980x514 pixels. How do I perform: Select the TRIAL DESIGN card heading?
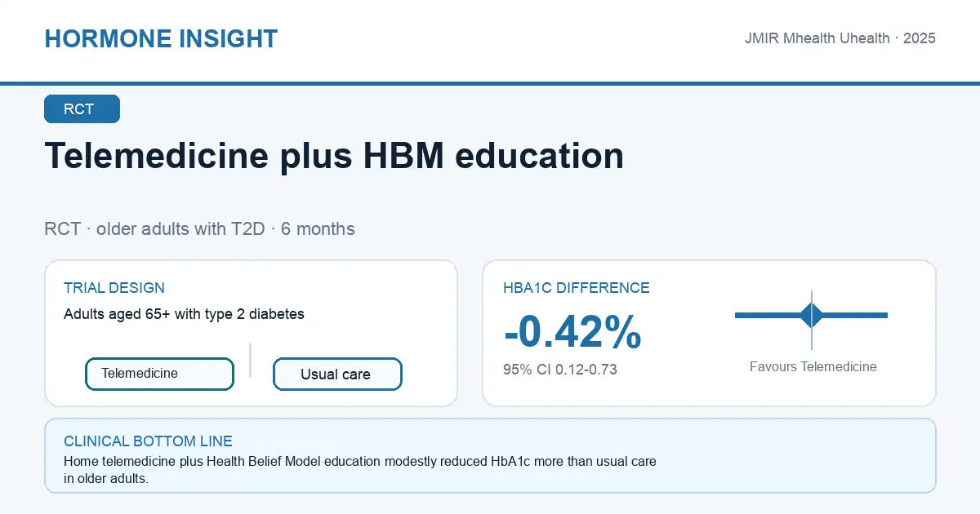(114, 288)
